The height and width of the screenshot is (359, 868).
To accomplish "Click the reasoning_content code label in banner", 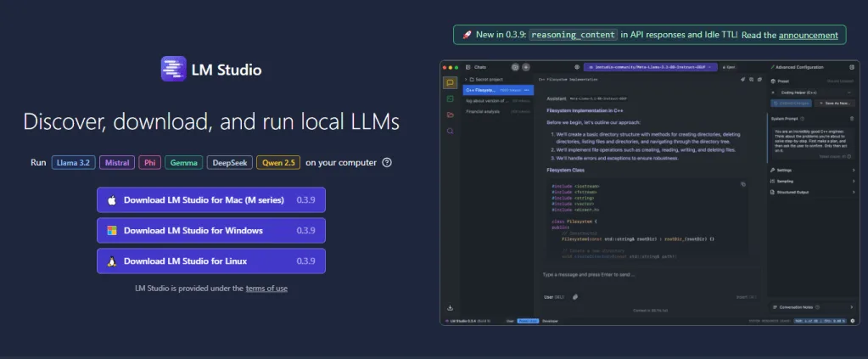I will 573,34.
